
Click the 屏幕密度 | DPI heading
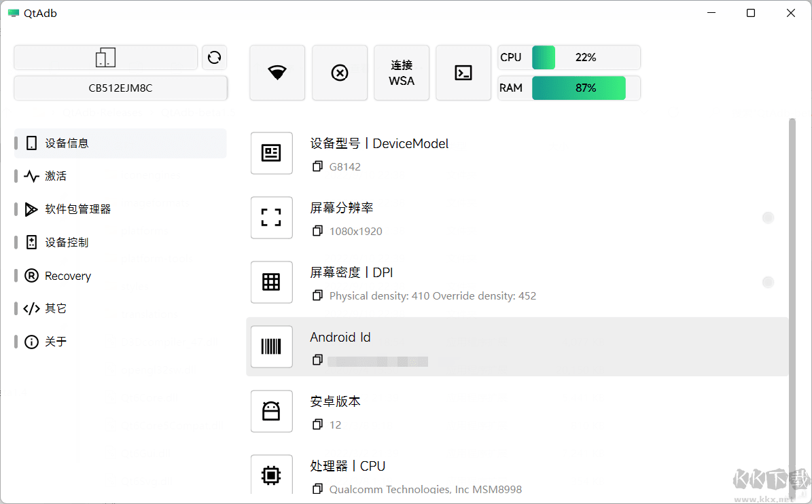click(351, 272)
